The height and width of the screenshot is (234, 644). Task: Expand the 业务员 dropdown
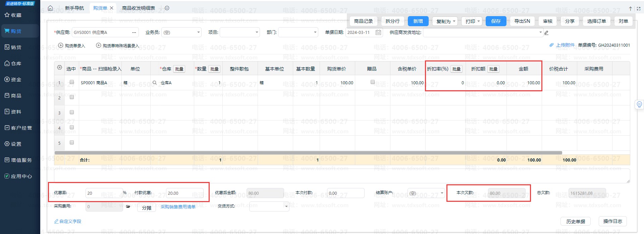pyautogui.click(x=198, y=33)
